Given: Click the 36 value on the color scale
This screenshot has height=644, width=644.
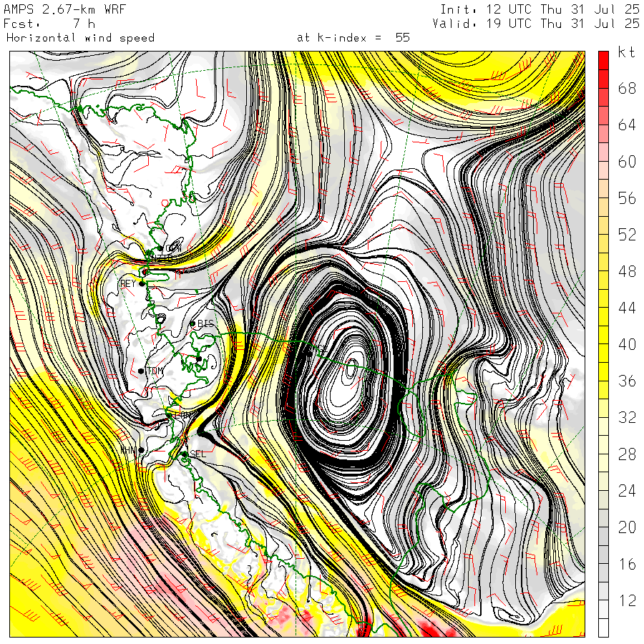Looking at the screenshot, I should pyautogui.click(x=627, y=381).
